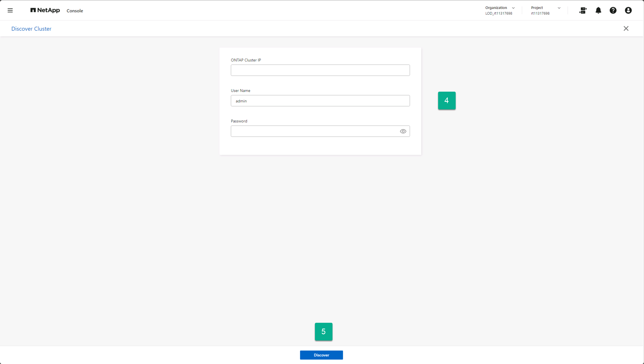The image size is (644, 364).
Task: Click the User Name field containing admin
Action: pos(320,101)
